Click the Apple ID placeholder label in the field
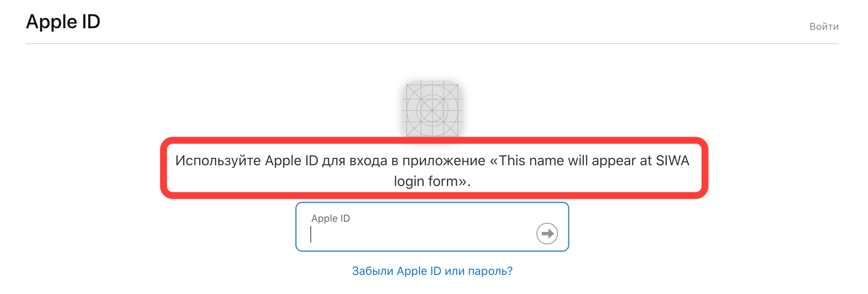The image size is (868, 294). (331, 218)
